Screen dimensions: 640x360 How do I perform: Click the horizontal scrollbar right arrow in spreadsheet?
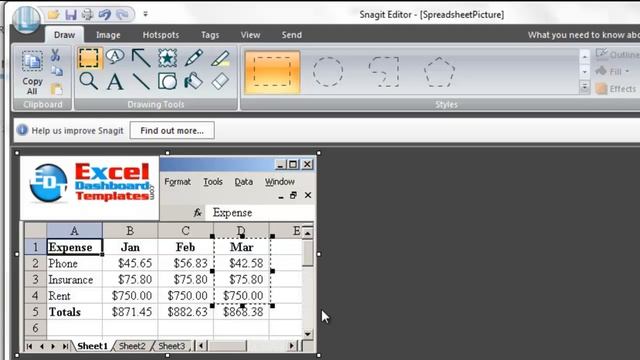(291, 346)
